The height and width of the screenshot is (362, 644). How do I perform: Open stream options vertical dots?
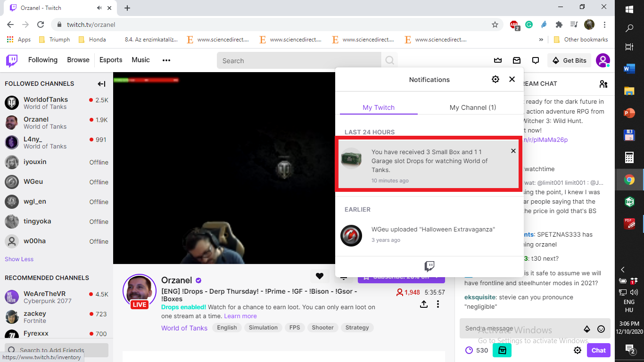pyautogui.click(x=438, y=304)
